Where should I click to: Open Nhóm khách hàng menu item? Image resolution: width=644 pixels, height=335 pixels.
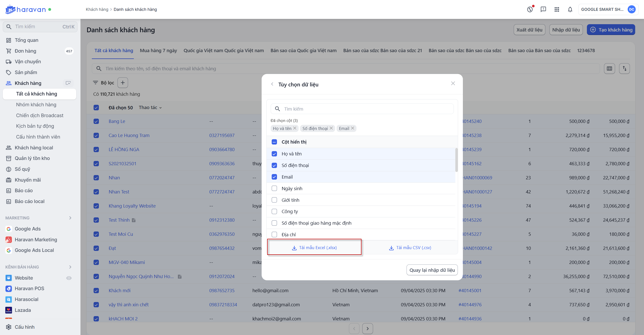[36, 105]
